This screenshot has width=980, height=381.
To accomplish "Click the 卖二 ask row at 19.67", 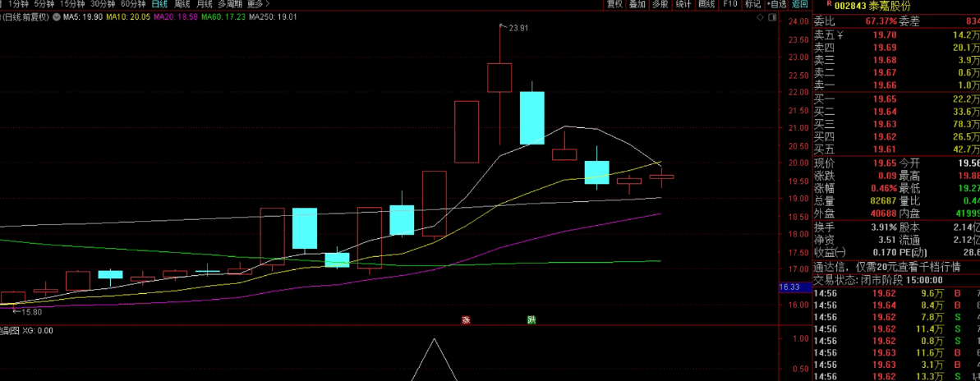I will (895, 72).
